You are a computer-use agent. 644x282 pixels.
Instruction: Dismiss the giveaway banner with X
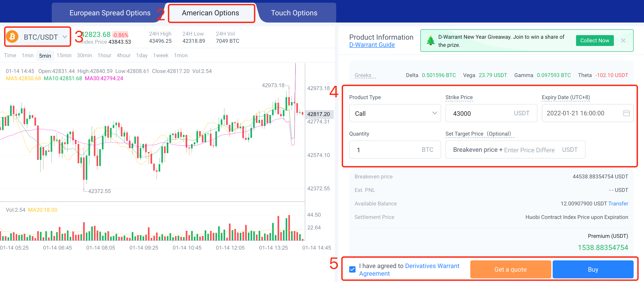pos(623,41)
